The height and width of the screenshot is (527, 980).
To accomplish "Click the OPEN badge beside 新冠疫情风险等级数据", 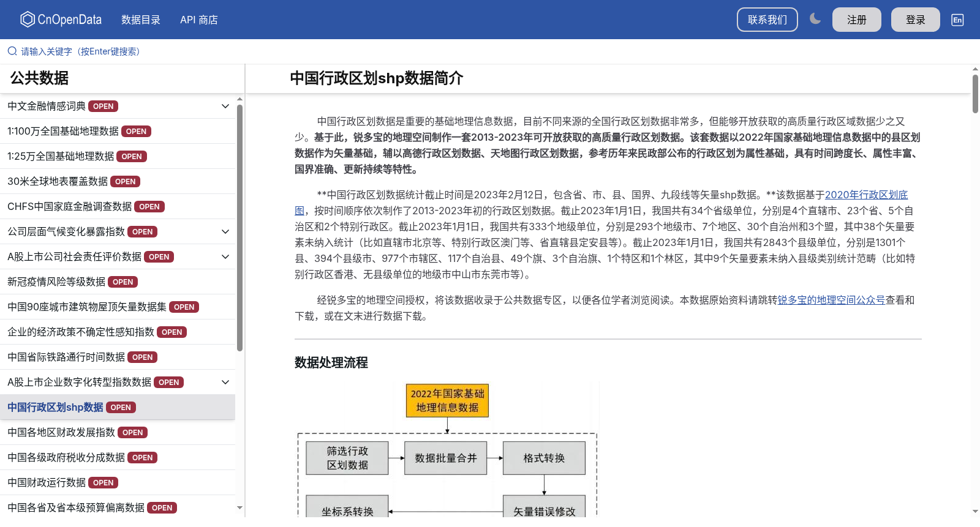I will tap(123, 282).
